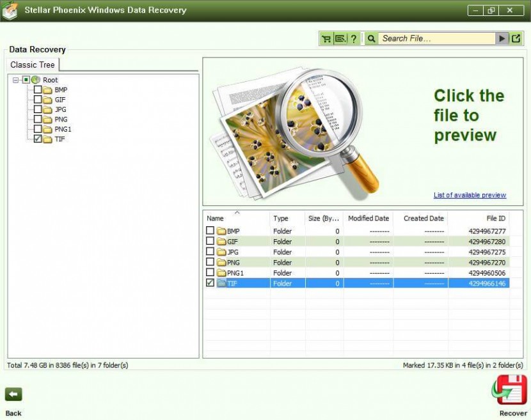The image size is (531, 420).
Task: Click the TIF folder icon in the tree
Action: (x=47, y=139)
